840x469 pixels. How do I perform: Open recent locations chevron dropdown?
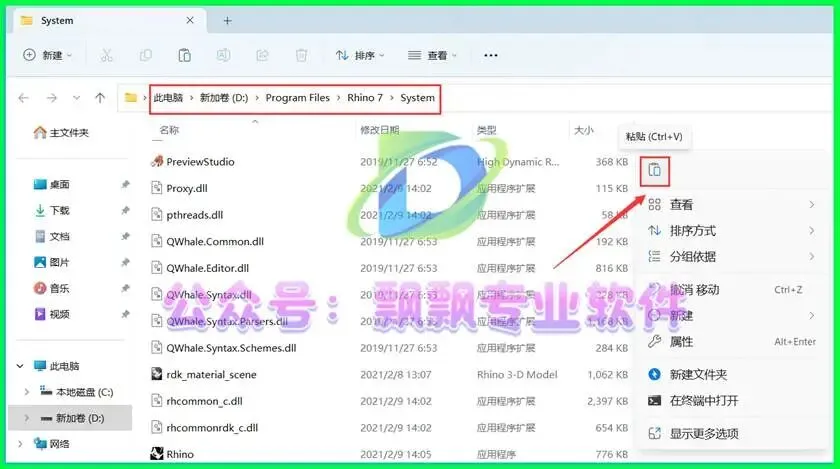click(x=77, y=98)
